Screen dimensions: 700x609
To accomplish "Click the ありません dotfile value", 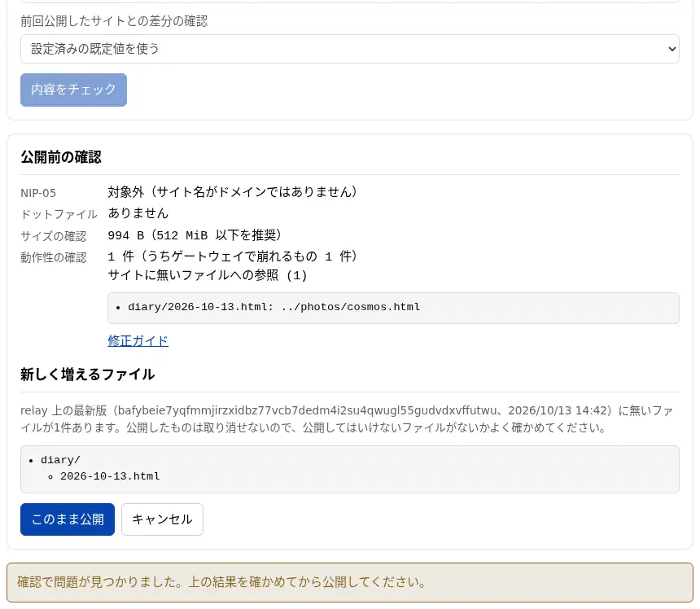I will point(138,213).
